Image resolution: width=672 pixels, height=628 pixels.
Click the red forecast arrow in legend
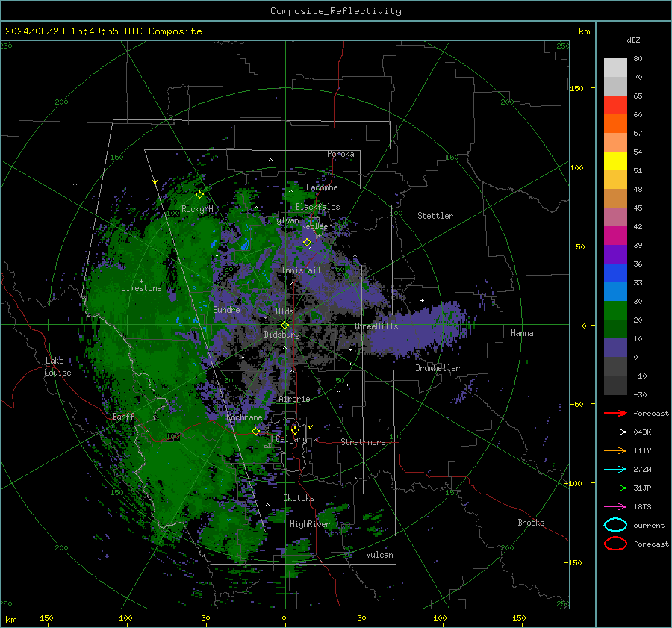tap(615, 413)
